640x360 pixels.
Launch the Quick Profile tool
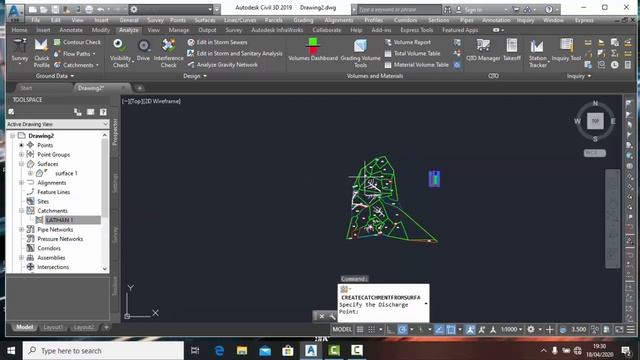pos(41,53)
